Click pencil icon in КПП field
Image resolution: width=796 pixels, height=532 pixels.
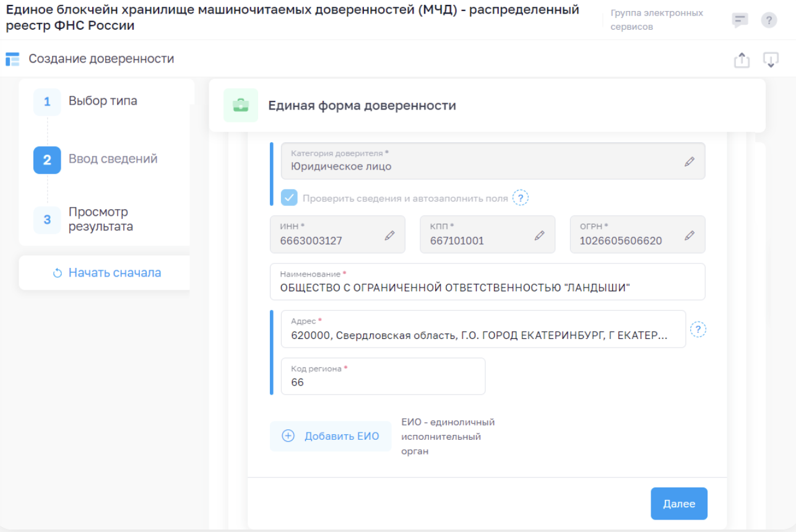[539, 236]
